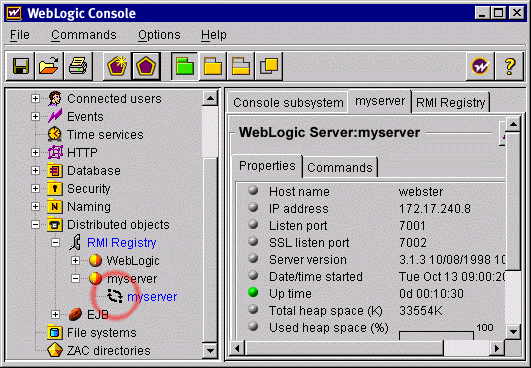Select the Time services tree item

click(105, 135)
